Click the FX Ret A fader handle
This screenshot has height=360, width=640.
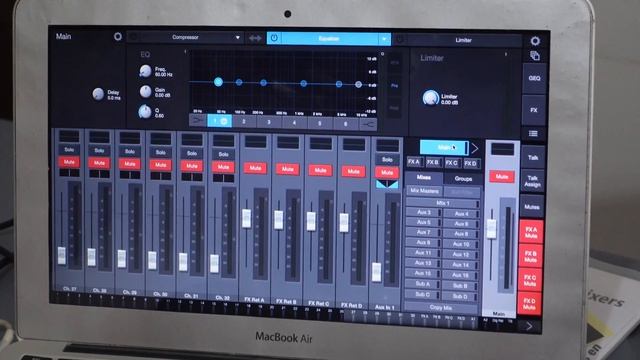pyautogui.click(x=247, y=218)
